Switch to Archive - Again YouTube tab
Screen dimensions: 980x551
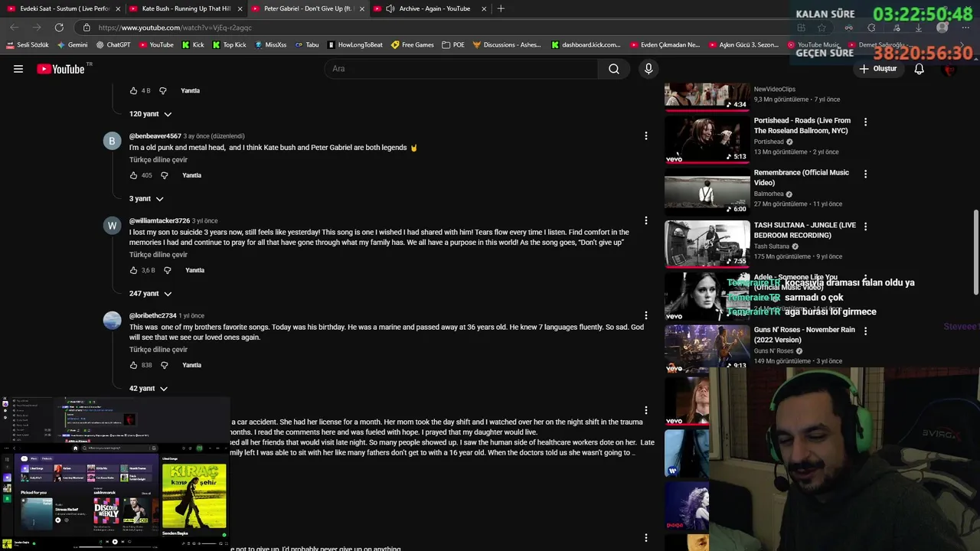click(x=430, y=8)
